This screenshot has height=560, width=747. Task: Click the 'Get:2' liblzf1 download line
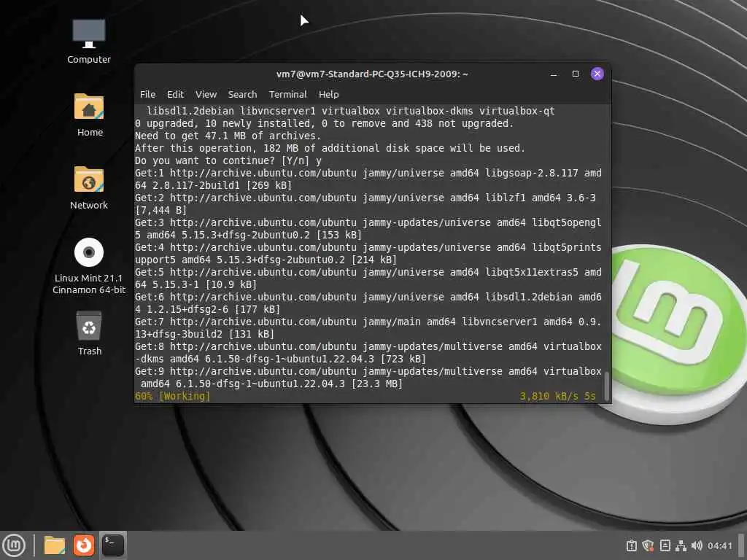pos(365,204)
